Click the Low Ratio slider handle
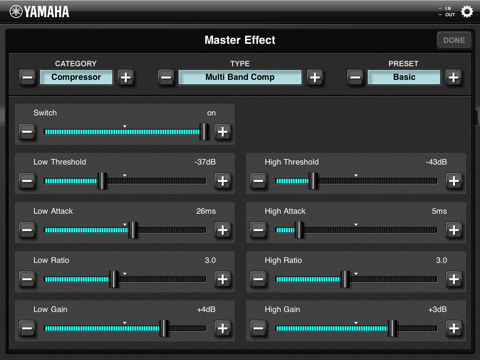The width and height of the screenshot is (480, 360). click(x=114, y=279)
